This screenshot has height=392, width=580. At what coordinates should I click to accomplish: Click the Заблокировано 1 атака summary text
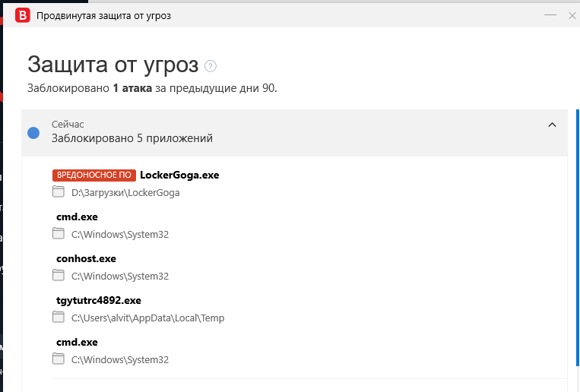pyautogui.click(x=152, y=88)
